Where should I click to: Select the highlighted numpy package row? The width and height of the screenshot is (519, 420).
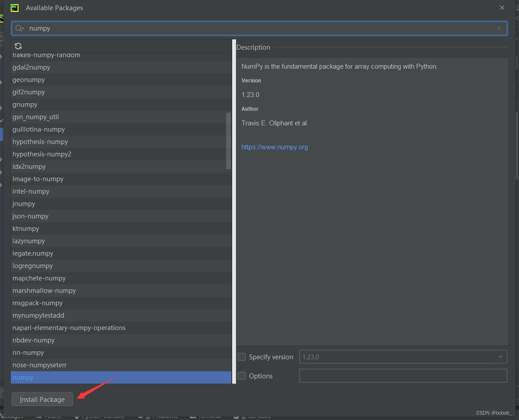coord(121,377)
